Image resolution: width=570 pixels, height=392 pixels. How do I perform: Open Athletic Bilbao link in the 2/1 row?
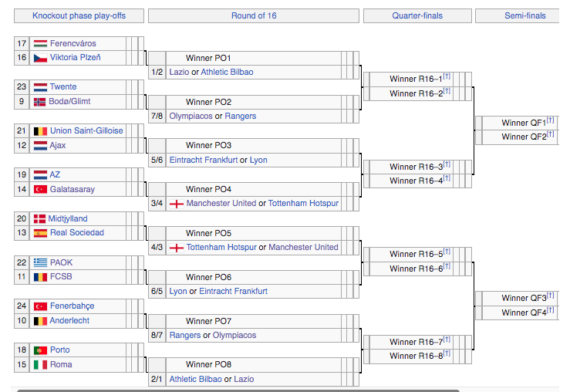coord(196,380)
